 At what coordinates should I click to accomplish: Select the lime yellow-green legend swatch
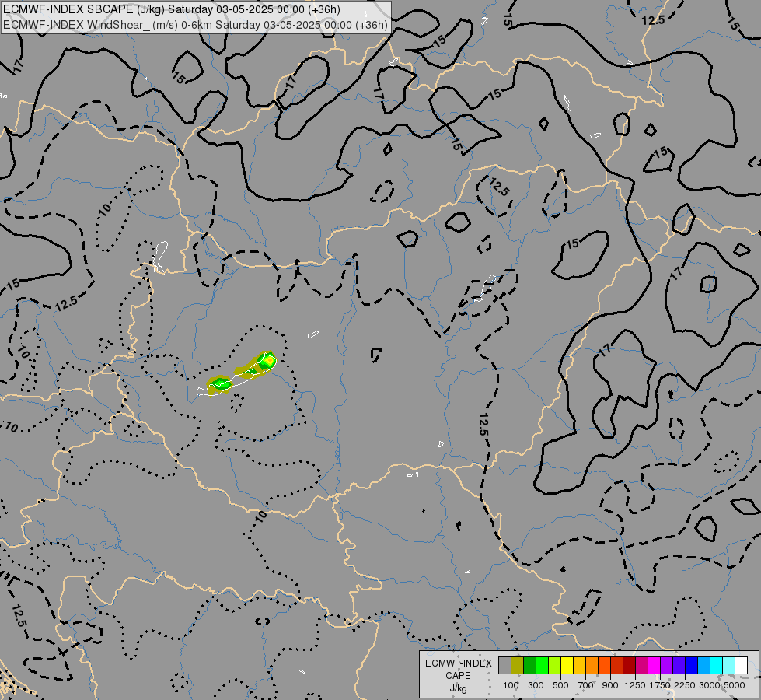(555, 666)
